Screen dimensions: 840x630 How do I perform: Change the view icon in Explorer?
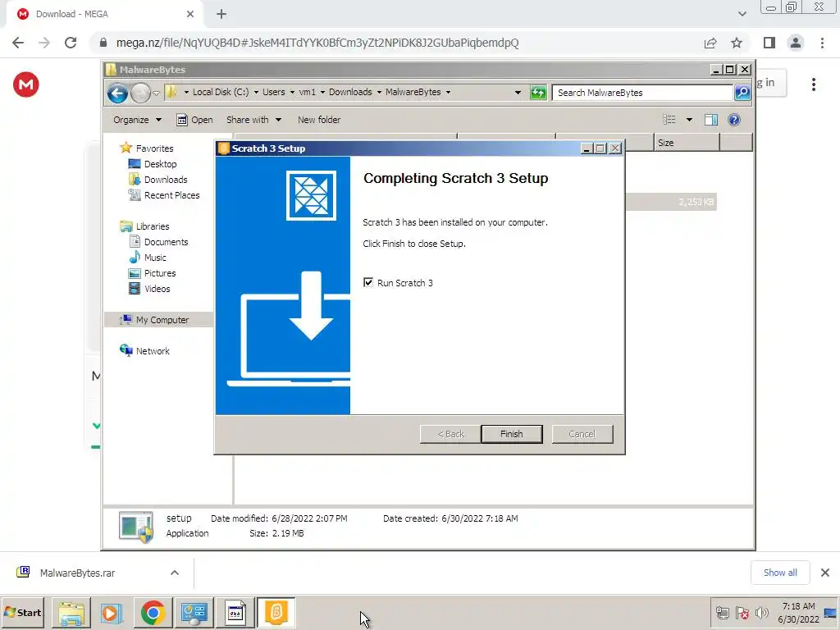tap(669, 120)
